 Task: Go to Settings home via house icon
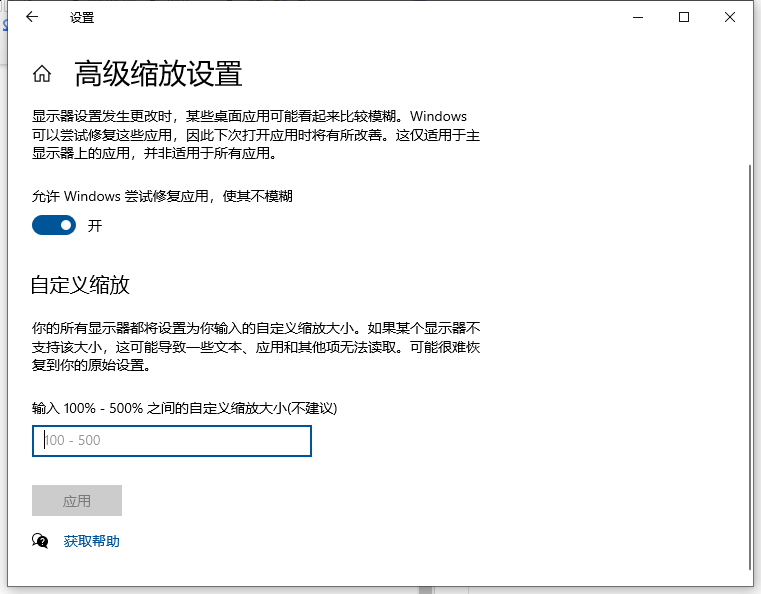click(x=42, y=74)
